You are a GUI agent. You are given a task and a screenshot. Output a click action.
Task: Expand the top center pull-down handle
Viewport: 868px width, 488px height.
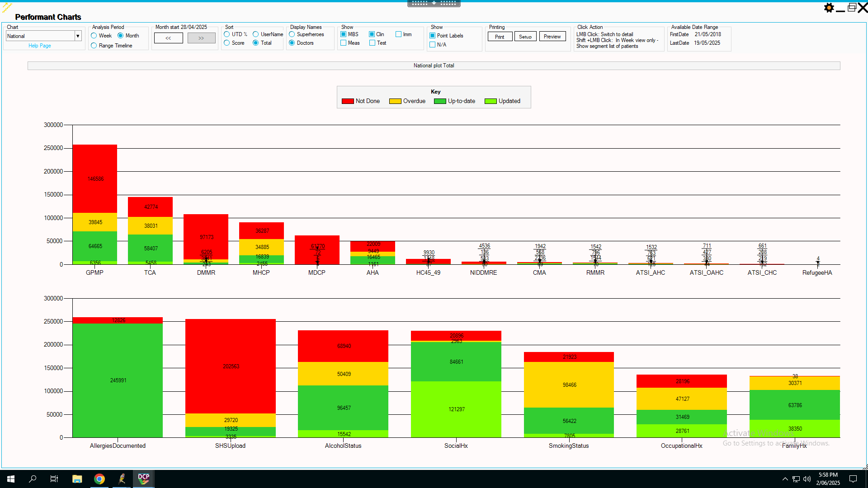click(434, 3)
